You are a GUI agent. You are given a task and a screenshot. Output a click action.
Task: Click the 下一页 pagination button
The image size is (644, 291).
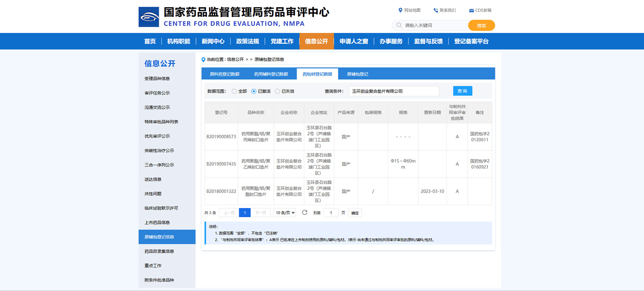[261, 213]
